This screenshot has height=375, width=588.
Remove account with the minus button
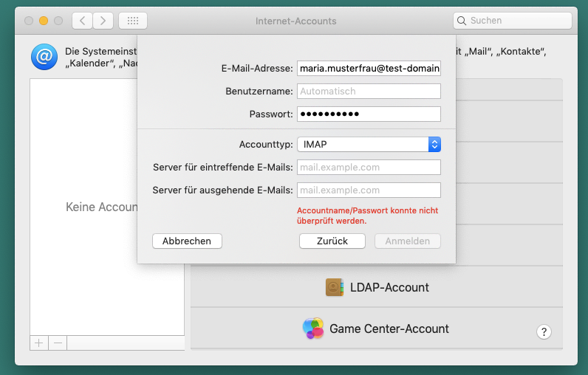tap(58, 343)
